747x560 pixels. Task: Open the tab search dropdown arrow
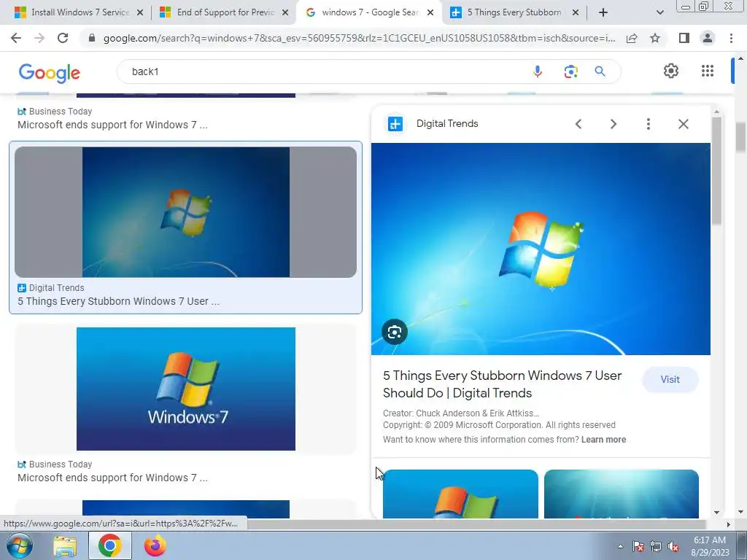(659, 12)
